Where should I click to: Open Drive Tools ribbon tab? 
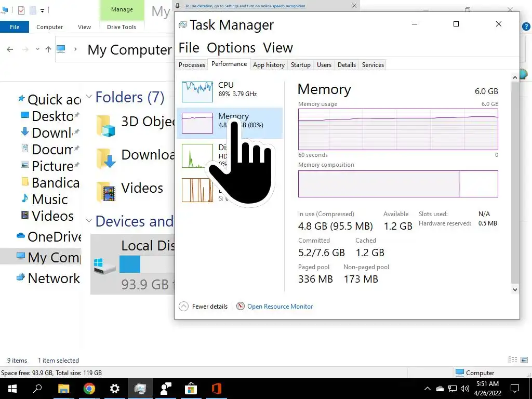click(x=122, y=27)
